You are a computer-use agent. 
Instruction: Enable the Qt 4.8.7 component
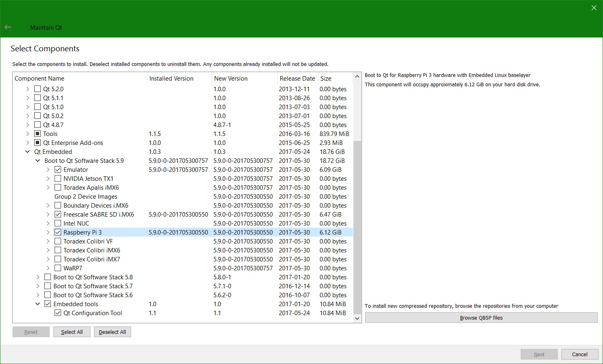[x=37, y=125]
